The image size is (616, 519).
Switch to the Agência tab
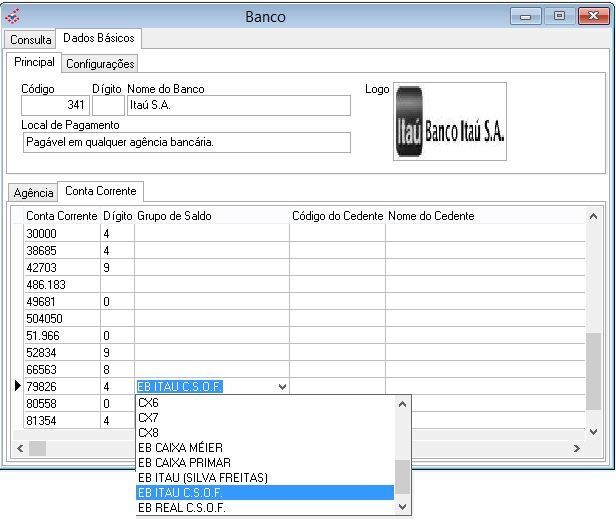tap(33, 192)
